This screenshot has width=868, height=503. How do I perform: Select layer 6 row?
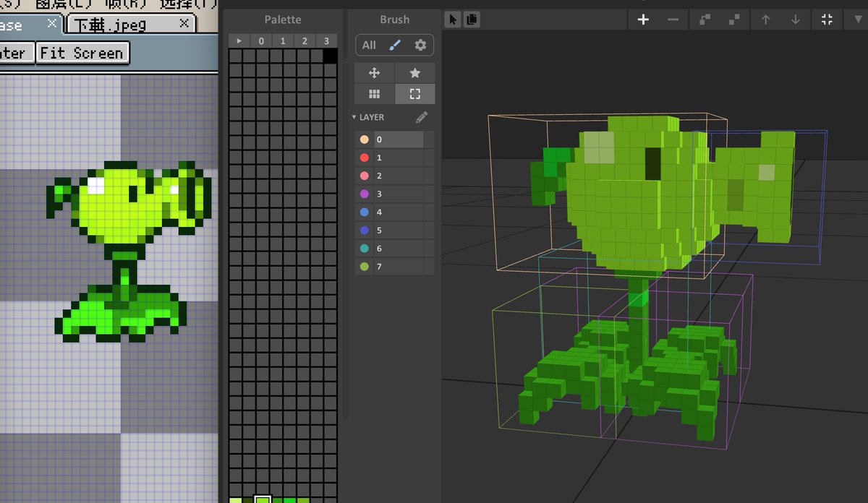pos(394,249)
